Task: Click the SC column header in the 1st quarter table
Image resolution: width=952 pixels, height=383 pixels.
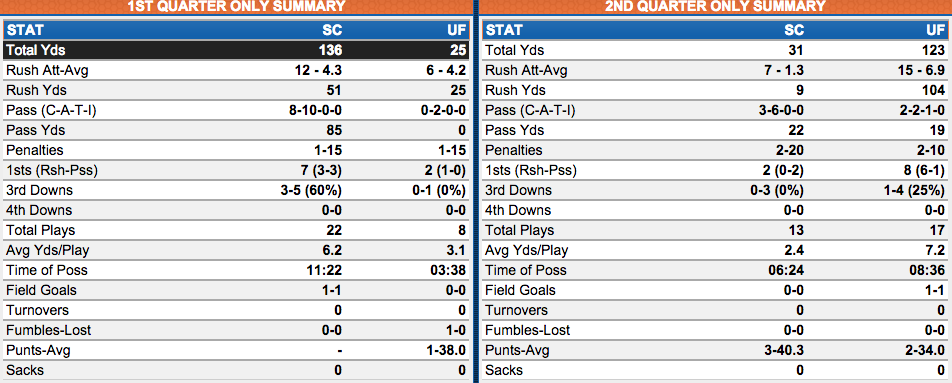Action: [x=332, y=30]
